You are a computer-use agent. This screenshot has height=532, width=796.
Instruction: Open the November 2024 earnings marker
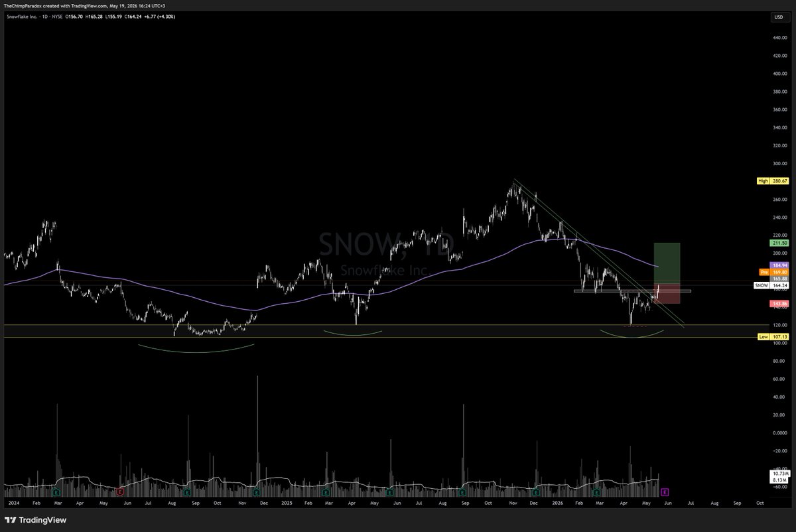(257, 492)
